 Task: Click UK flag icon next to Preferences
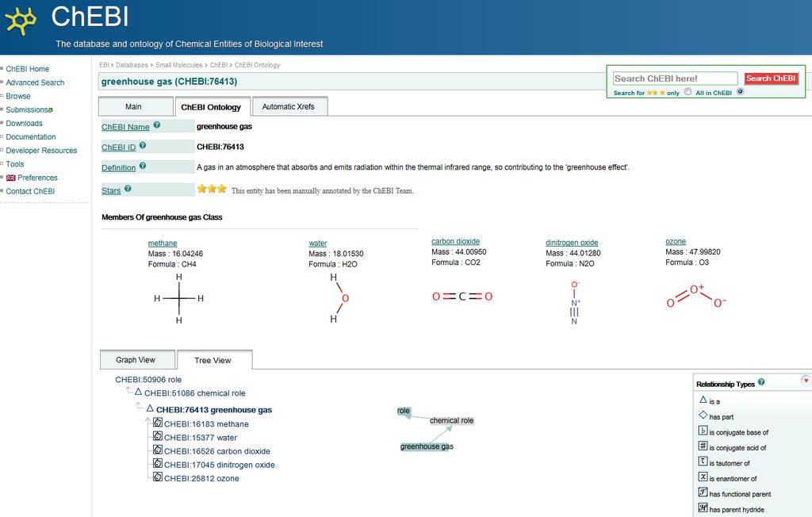(11, 178)
